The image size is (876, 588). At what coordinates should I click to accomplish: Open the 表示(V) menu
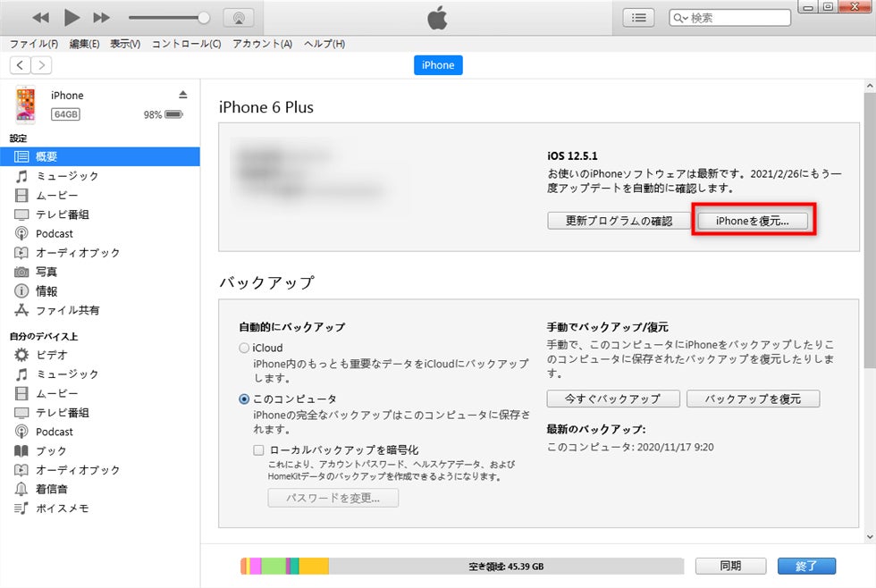[x=125, y=44]
